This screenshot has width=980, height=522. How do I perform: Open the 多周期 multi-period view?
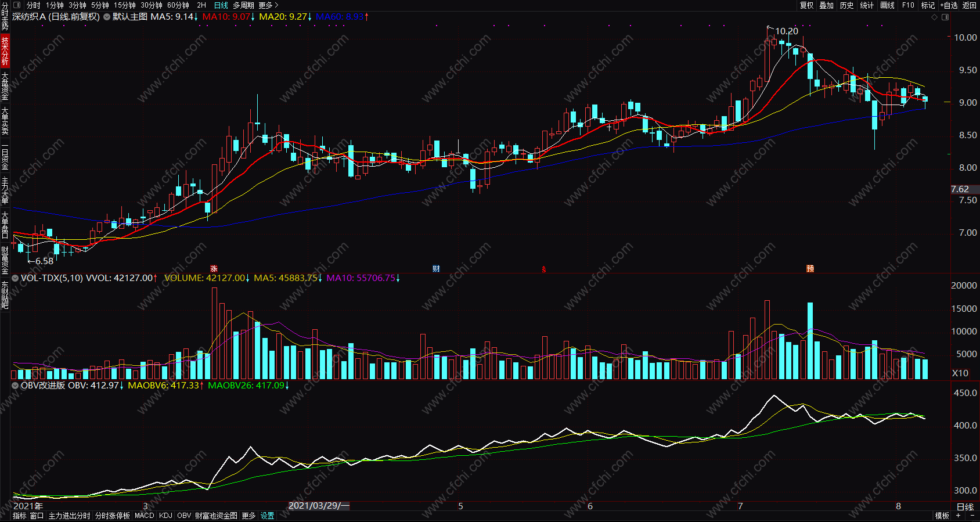point(243,5)
